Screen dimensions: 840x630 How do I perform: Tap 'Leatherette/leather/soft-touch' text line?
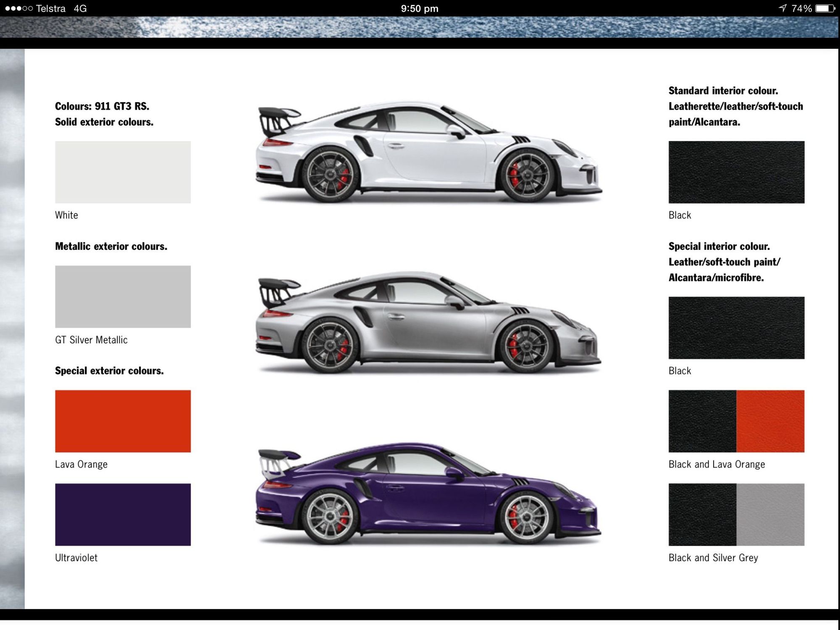[x=736, y=106]
